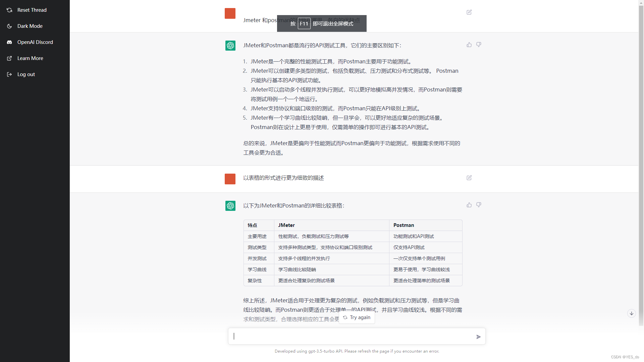The width and height of the screenshot is (644, 362).
Task: Click the Try again button
Action: tap(357, 317)
